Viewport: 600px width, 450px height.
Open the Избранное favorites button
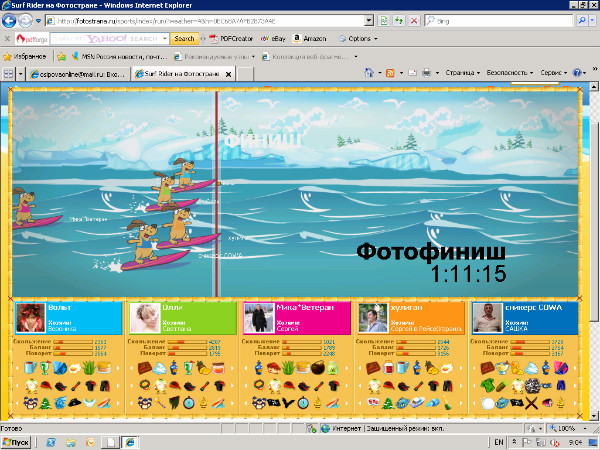coord(27,56)
